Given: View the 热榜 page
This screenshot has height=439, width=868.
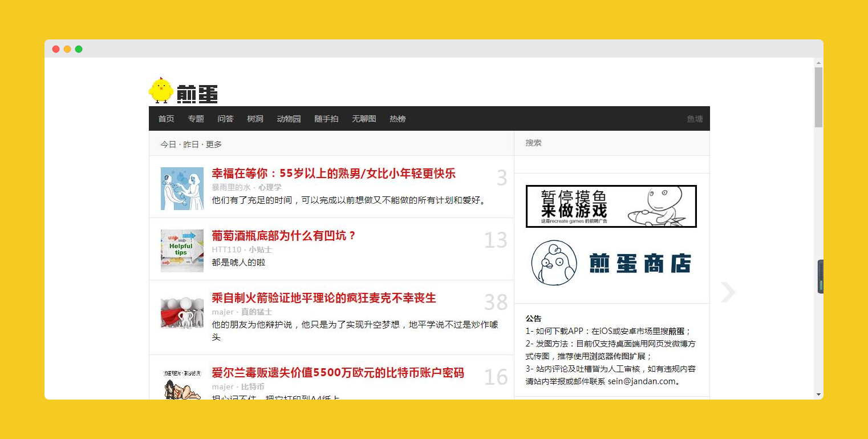Looking at the screenshot, I should tap(398, 119).
